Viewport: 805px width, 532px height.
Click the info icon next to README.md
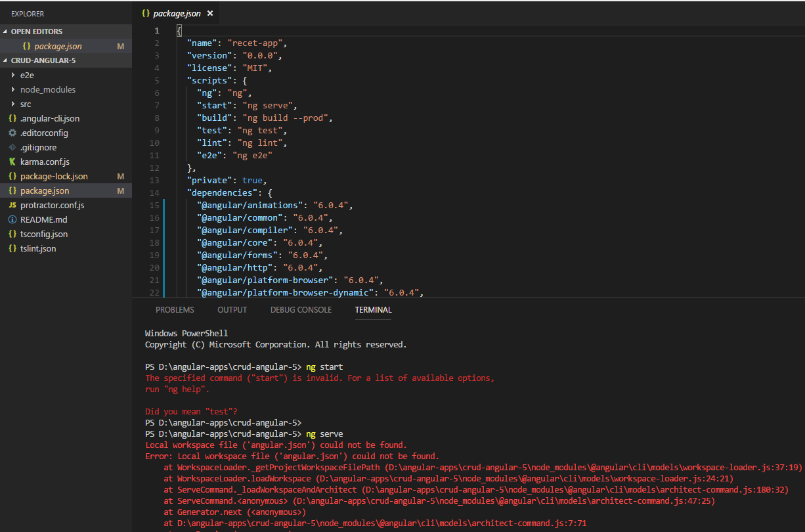pyautogui.click(x=12, y=219)
